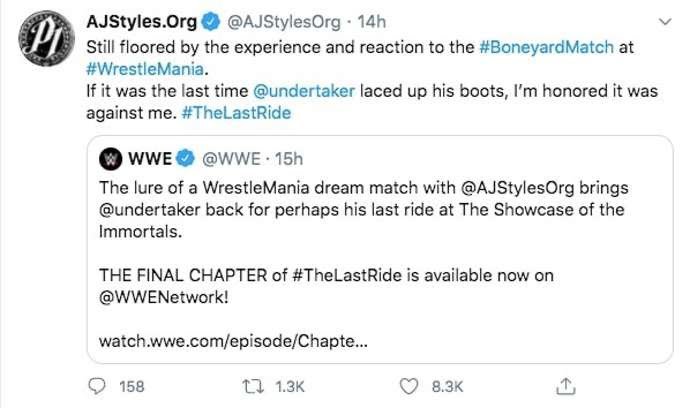Screen dimensions: 690x408
Task: Open the 15h timestamp in quoted tweet
Action: coord(289,159)
